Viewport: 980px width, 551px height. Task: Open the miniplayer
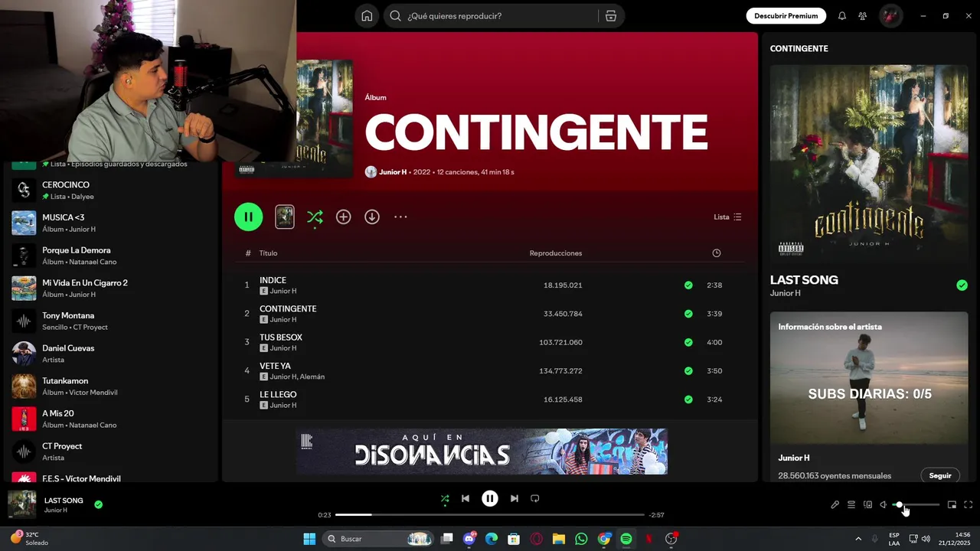pos(952,505)
